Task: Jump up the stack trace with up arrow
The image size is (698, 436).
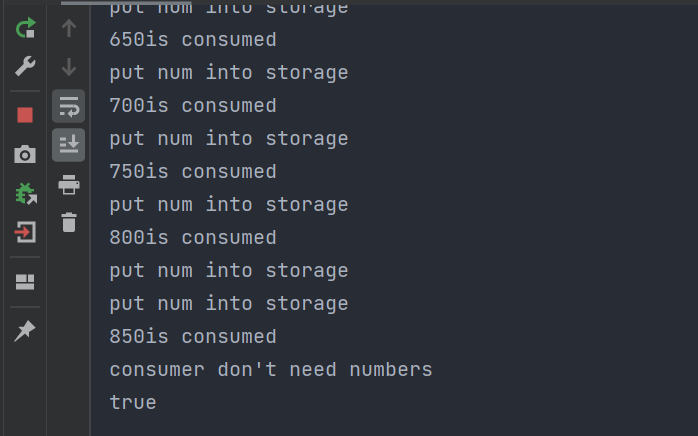Action: 69,28
